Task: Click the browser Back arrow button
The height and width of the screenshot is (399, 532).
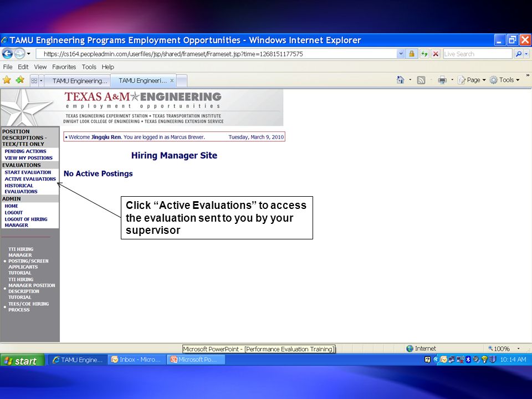Action: (7, 54)
